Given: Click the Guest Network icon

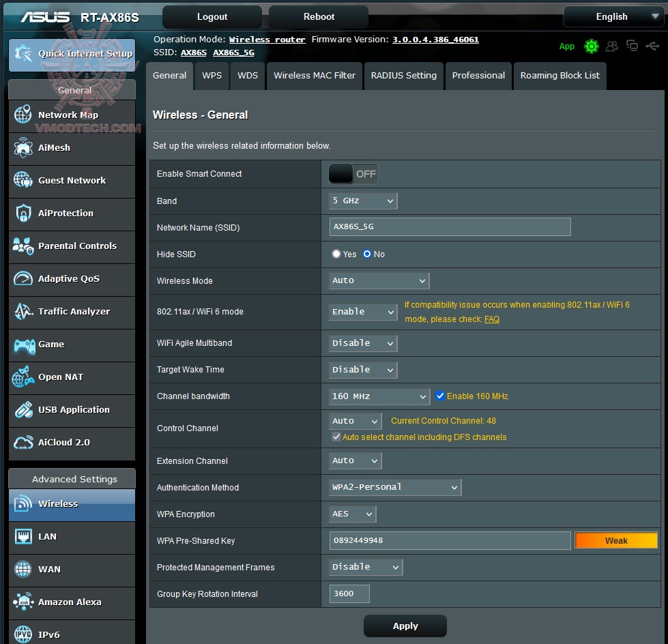Looking at the screenshot, I should coord(23,180).
